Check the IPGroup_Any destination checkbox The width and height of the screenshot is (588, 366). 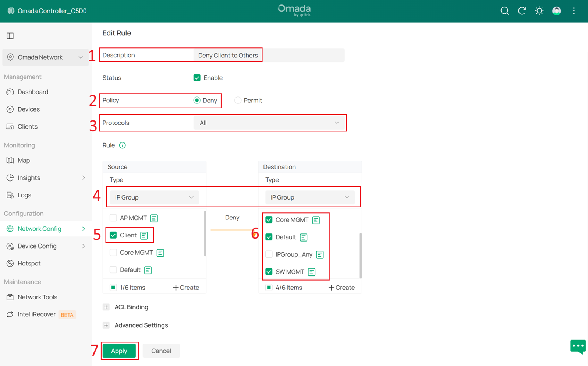269,254
